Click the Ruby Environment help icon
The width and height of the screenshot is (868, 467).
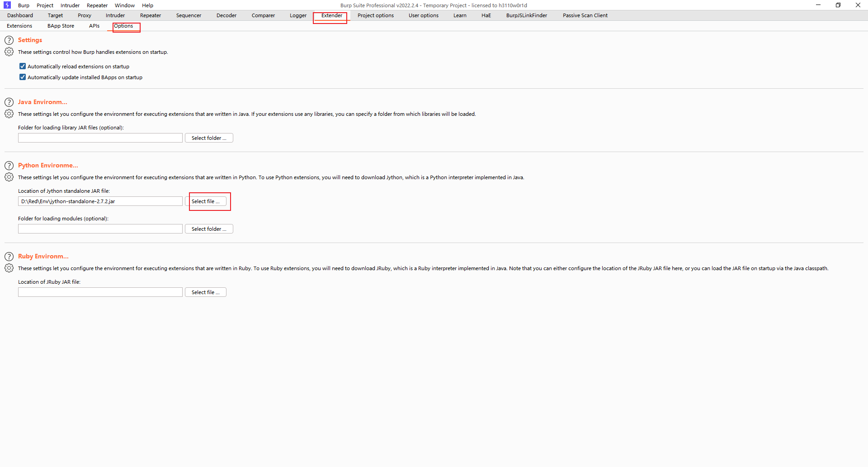coord(9,257)
